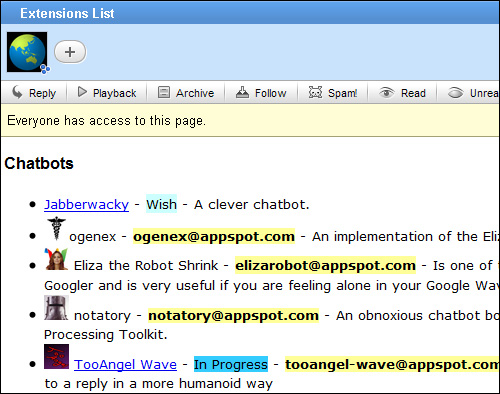The width and height of the screenshot is (500, 394).
Task: Click the Eliza the Robot Shrink avatar
Action: 56,259
